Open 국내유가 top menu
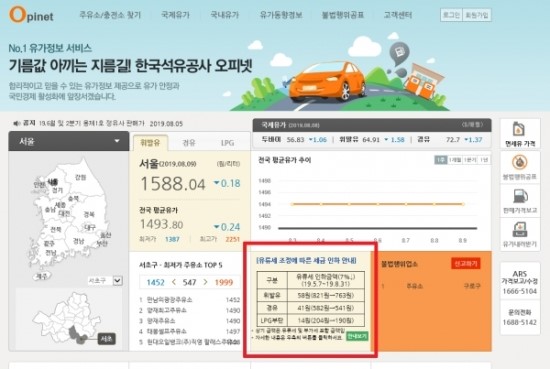550x369 pixels. click(x=224, y=15)
